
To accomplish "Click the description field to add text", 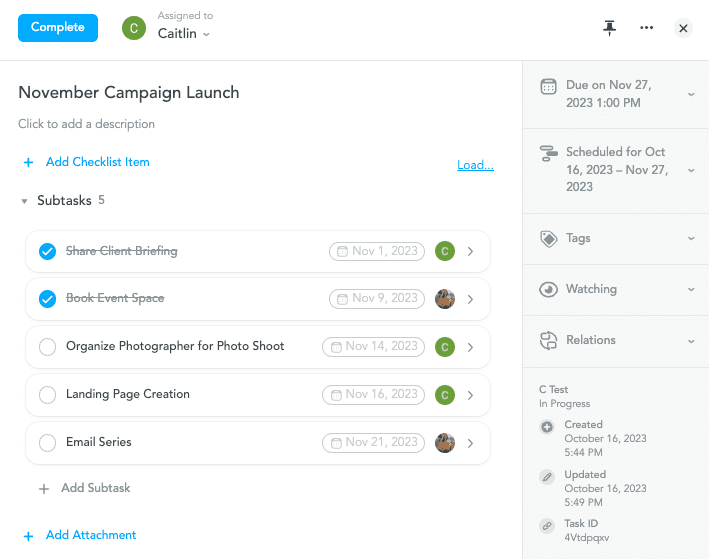I will coord(86,125).
